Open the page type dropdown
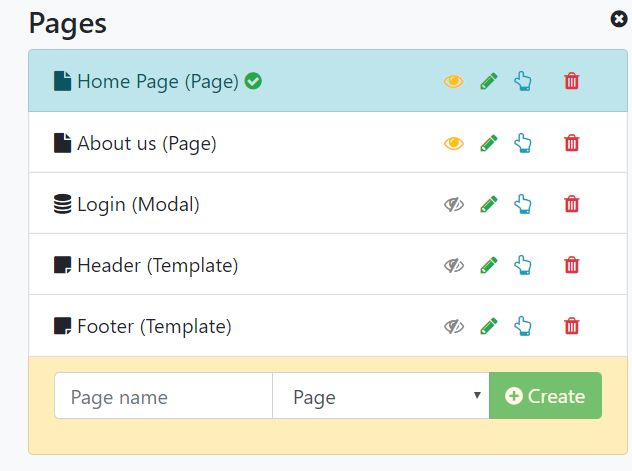The height and width of the screenshot is (471, 632). [x=380, y=396]
